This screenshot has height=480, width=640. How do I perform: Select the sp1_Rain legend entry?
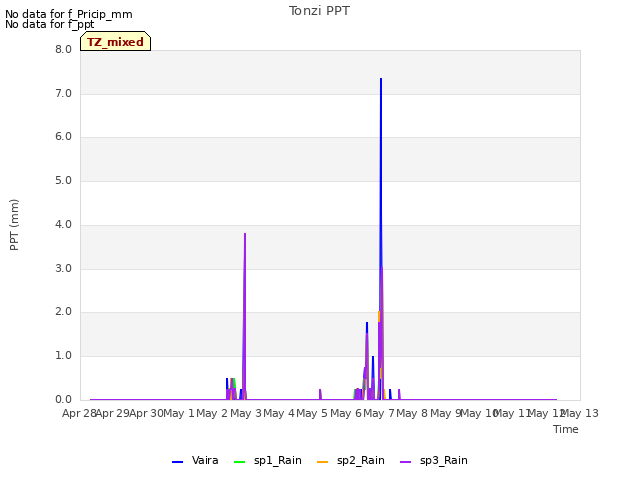(x=268, y=461)
